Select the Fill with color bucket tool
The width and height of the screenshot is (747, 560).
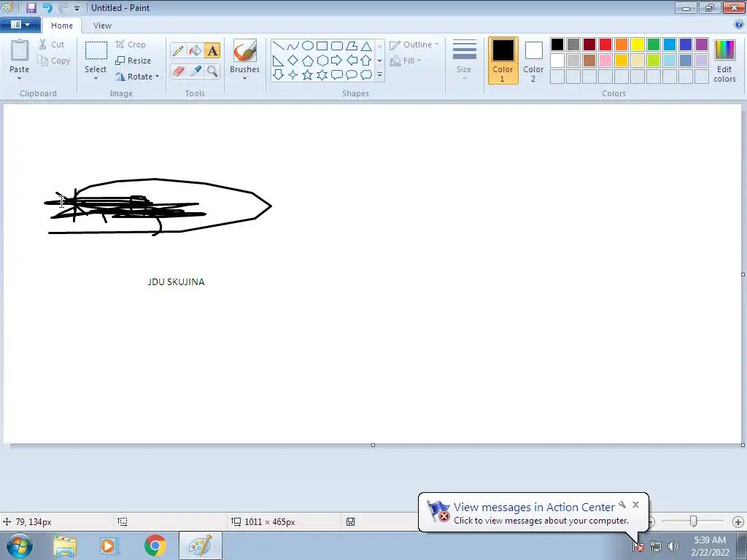tap(196, 50)
